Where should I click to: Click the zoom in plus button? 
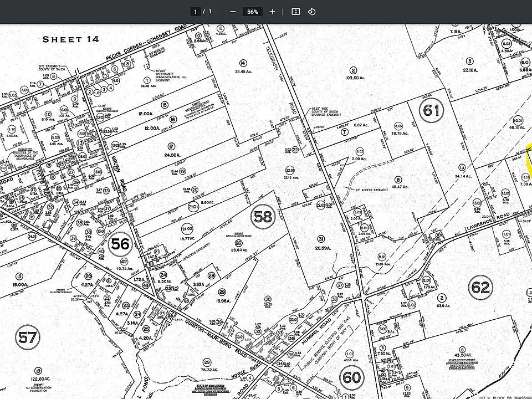pyautogui.click(x=272, y=12)
